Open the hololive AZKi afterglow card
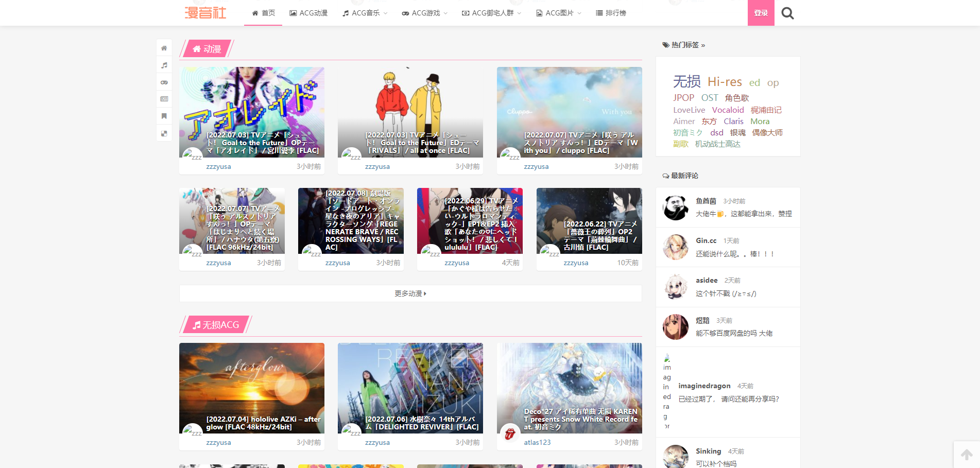Viewport: 980px width, 468px height. (252, 388)
